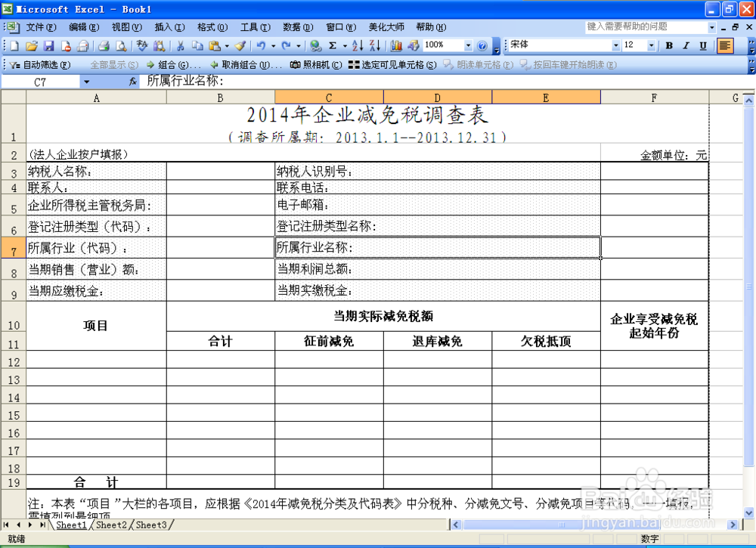
Task: Expand the redo history dropdown arrow
Action: [x=299, y=46]
